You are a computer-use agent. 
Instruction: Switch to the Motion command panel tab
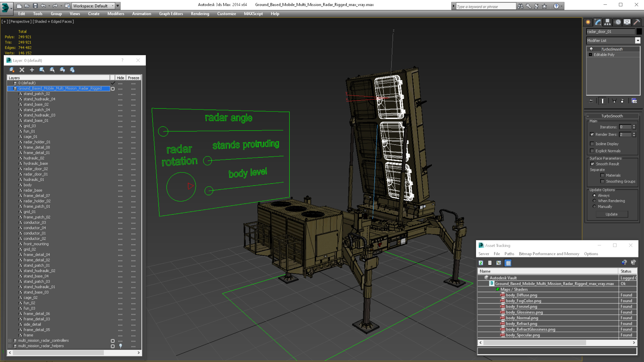coord(617,22)
